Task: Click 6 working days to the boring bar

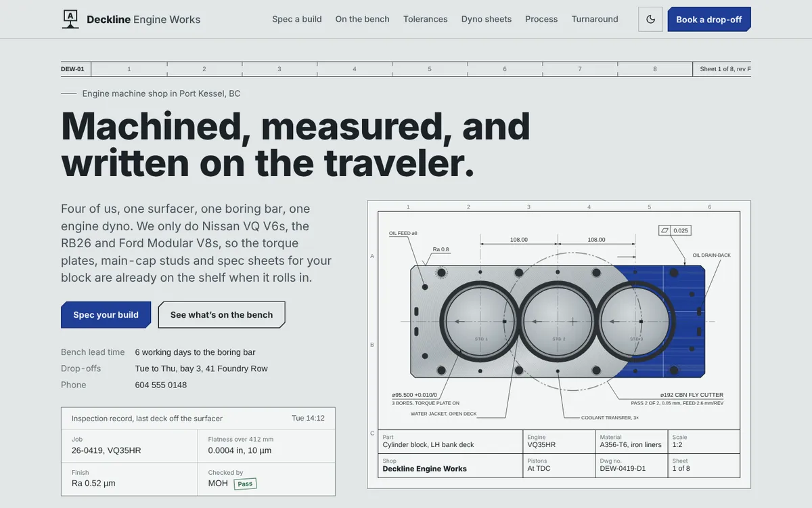Action: [x=195, y=352]
